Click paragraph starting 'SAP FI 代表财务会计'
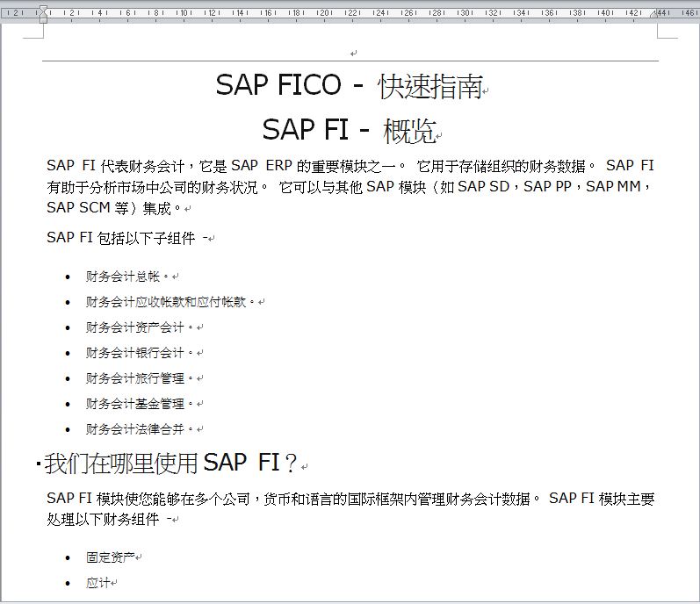 [x=350, y=186]
